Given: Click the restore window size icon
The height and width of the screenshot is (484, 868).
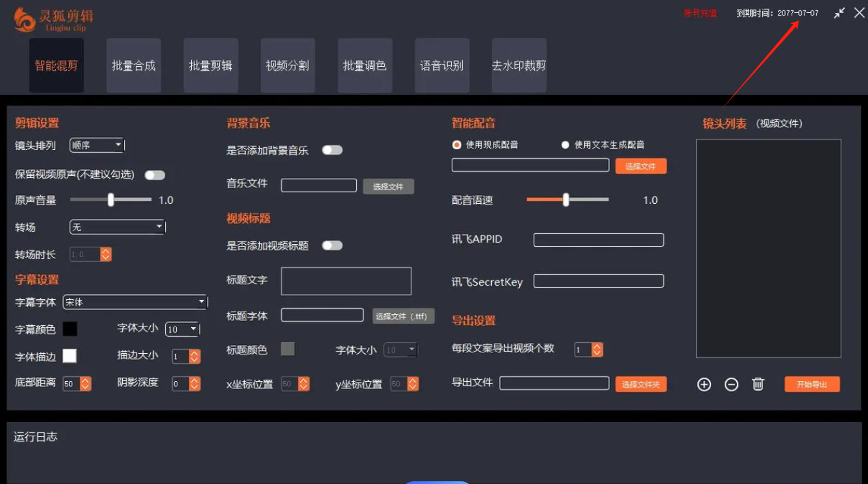Looking at the screenshot, I should click(x=839, y=12).
